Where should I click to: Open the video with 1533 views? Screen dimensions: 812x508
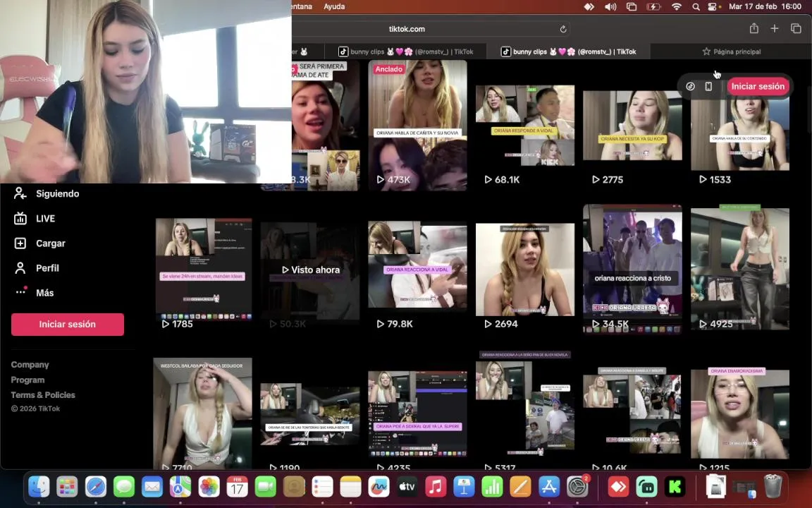(x=740, y=126)
